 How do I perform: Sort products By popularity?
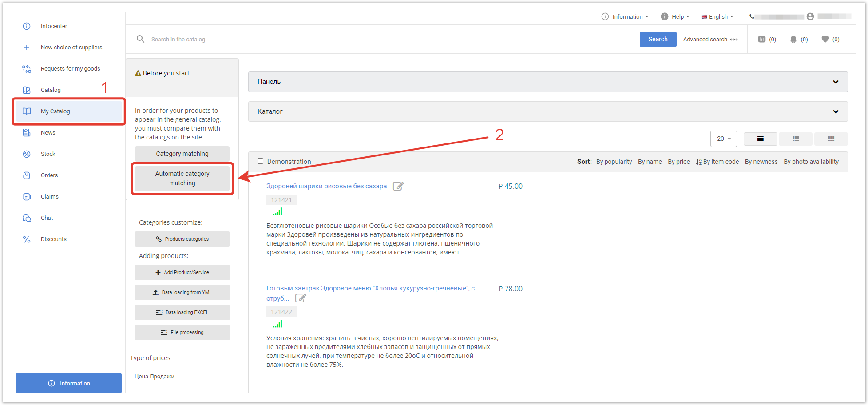[x=614, y=162]
